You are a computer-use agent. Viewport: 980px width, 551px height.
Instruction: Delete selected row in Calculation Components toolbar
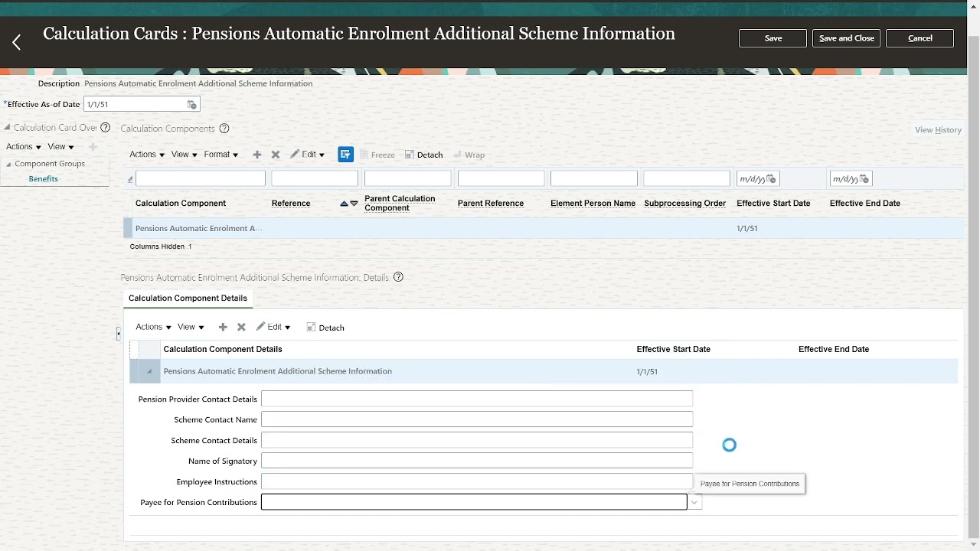point(276,155)
